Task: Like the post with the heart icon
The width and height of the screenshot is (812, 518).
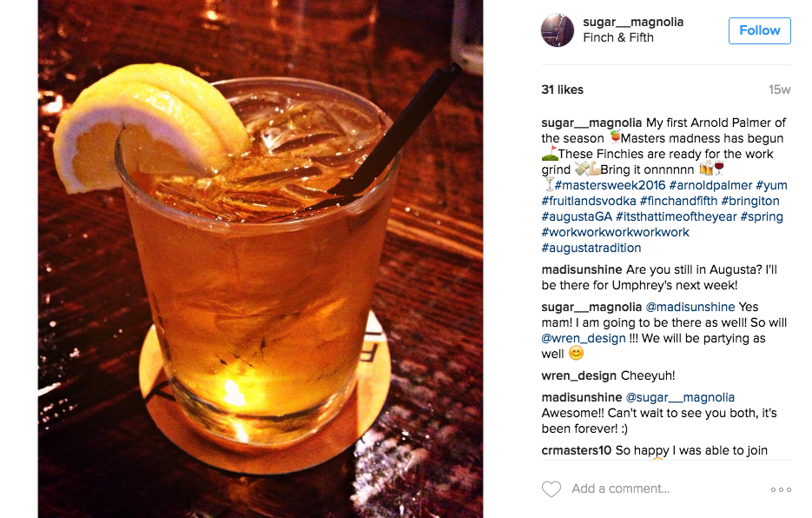Action: [551, 489]
